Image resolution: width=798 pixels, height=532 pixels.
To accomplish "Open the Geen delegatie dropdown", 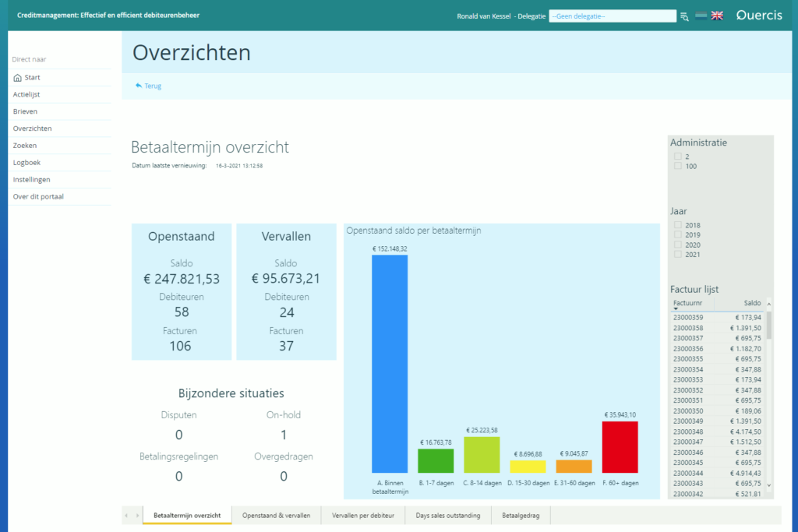I will pyautogui.click(x=613, y=16).
